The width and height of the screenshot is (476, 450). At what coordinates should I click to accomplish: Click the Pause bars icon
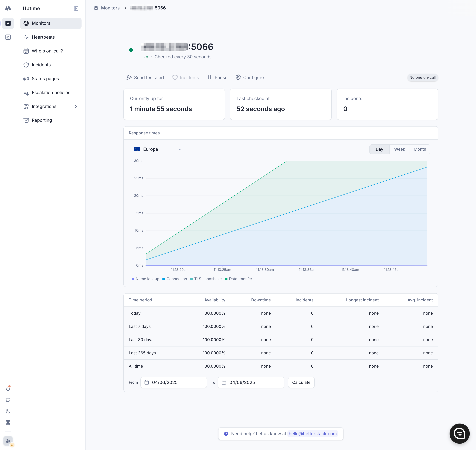(x=210, y=77)
